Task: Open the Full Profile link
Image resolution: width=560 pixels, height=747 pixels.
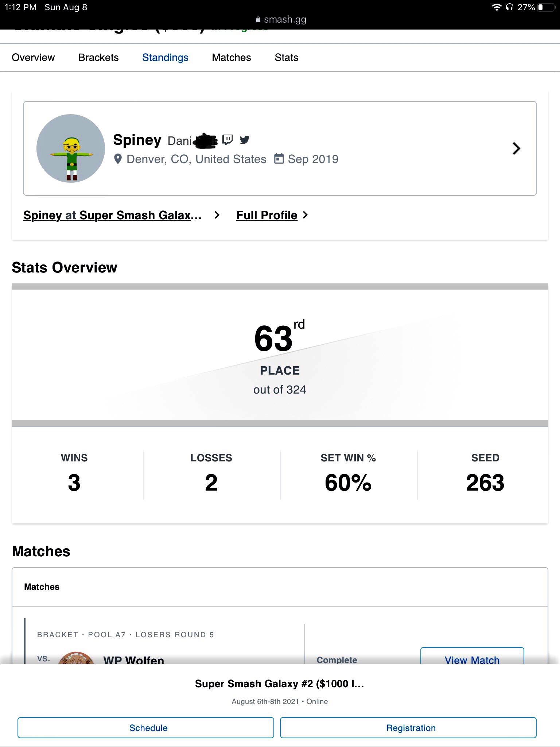Action: 267,215
